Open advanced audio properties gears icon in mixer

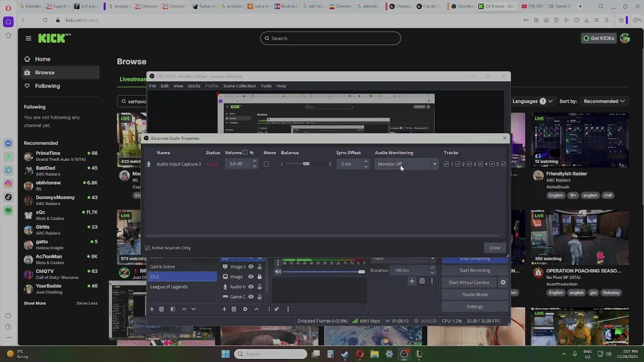[276, 309]
